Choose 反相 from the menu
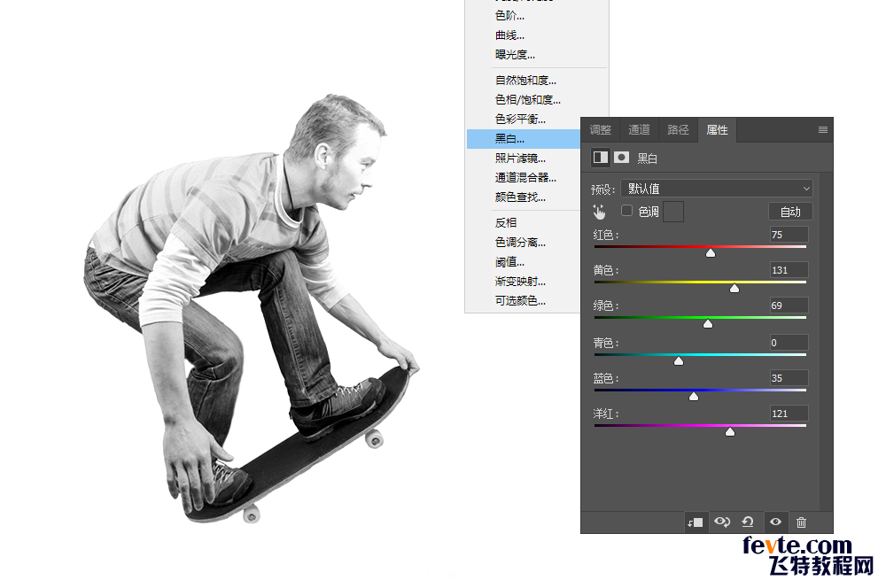 point(524,222)
